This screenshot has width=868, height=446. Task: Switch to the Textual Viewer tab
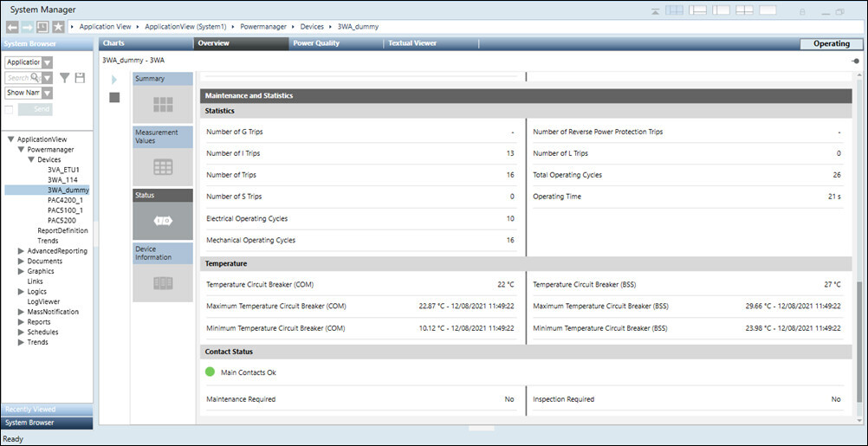[412, 43]
